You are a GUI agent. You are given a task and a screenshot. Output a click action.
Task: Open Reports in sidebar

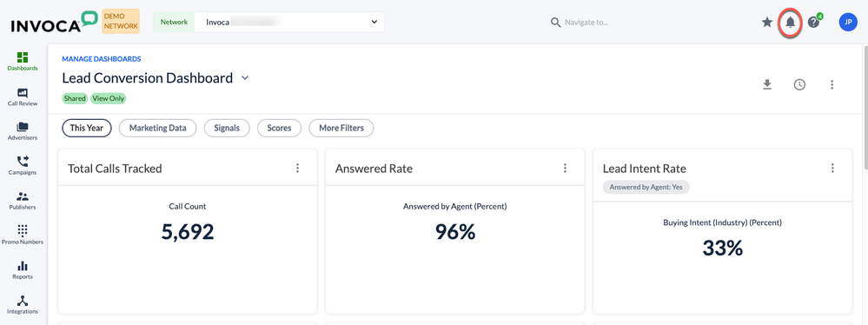23,270
